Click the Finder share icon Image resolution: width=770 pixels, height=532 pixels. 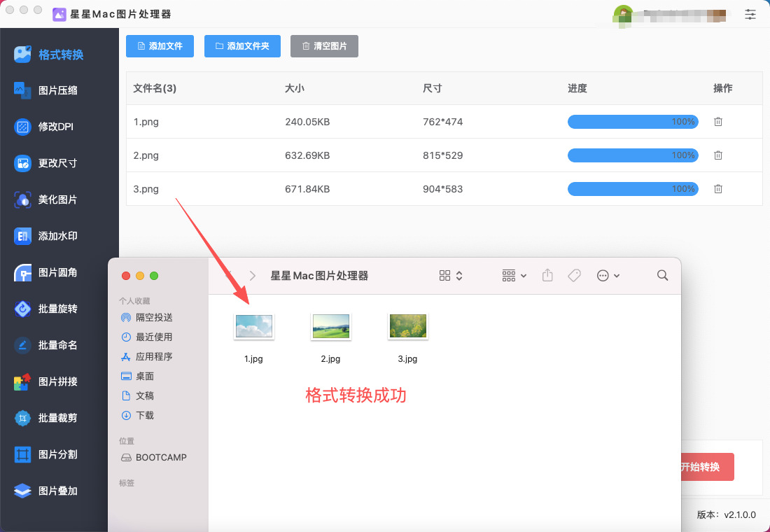(x=547, y=276)
